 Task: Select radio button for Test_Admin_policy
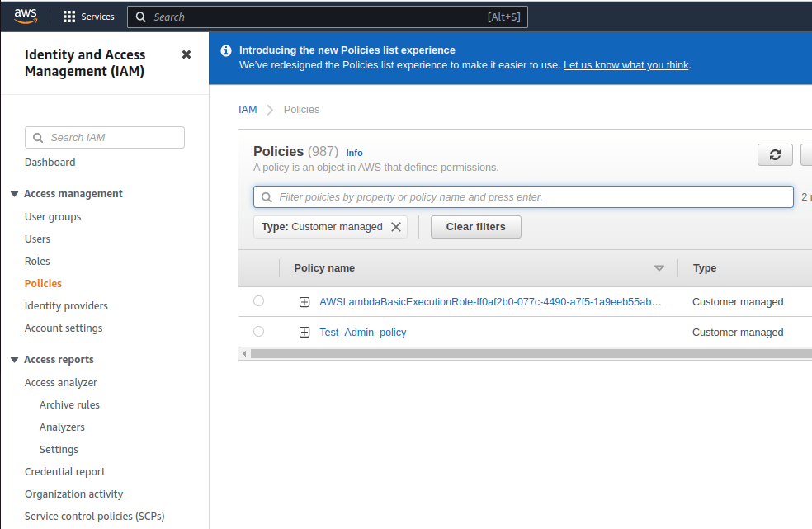tap(258, 332)
